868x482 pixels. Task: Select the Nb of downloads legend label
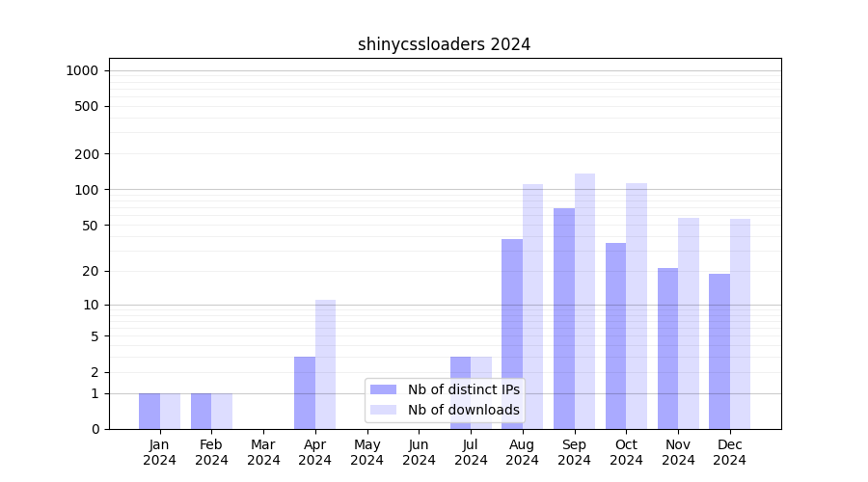[x=463, y=410]
